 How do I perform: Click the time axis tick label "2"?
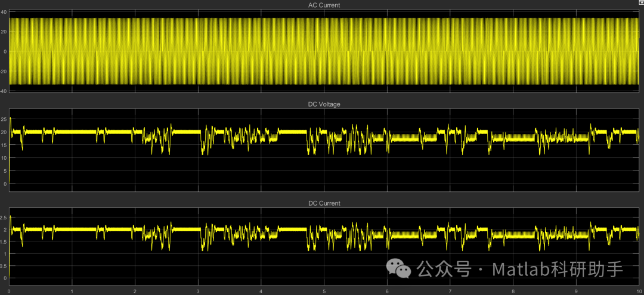(x=135, y=290)
